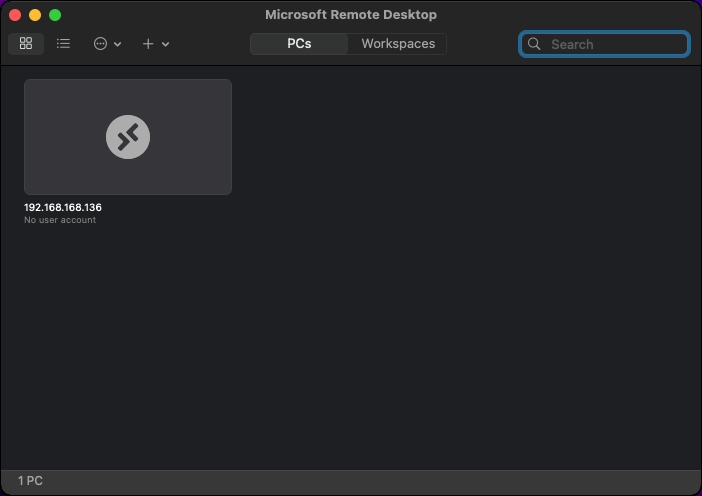Minimize the window with yellow button

click(x=35, y=15)
